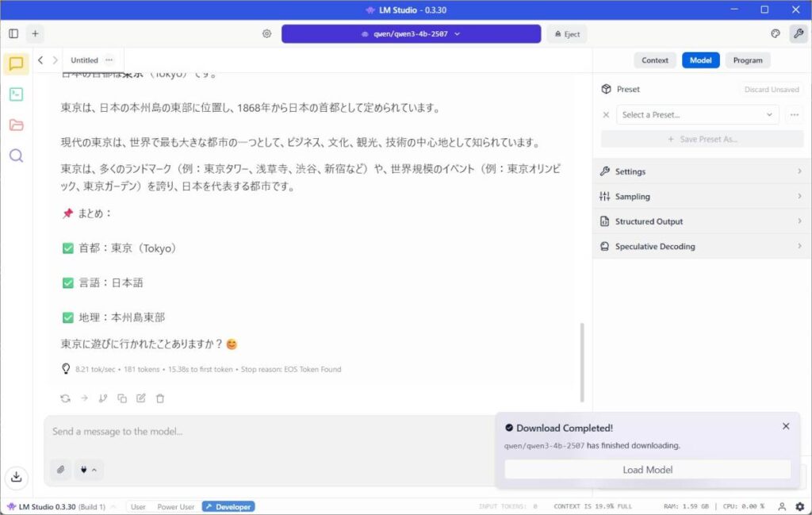Regenerate the last assistant message
The width and height of the screenshot is (812, 515).
pyautogui.click(x=65, y=398)
